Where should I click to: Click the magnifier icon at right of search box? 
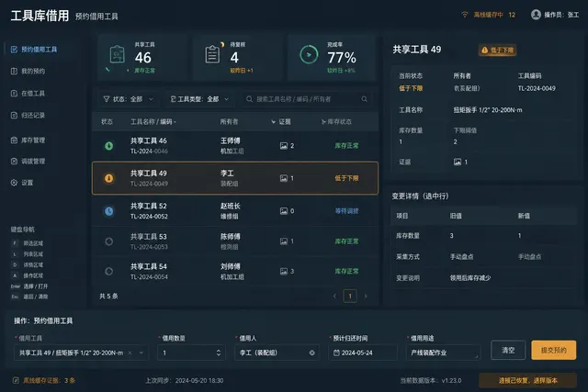tap(364, 99)
